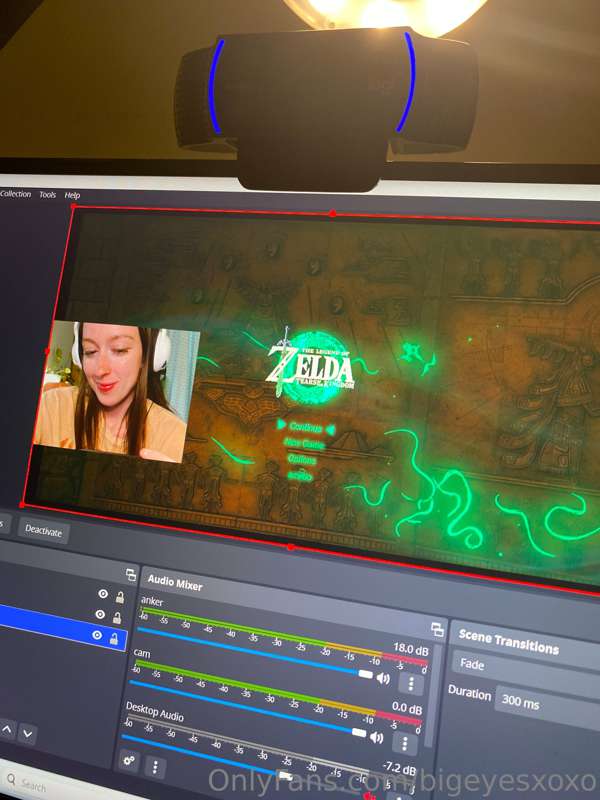Click the Scene Transitions panel title

pos(509,641)
